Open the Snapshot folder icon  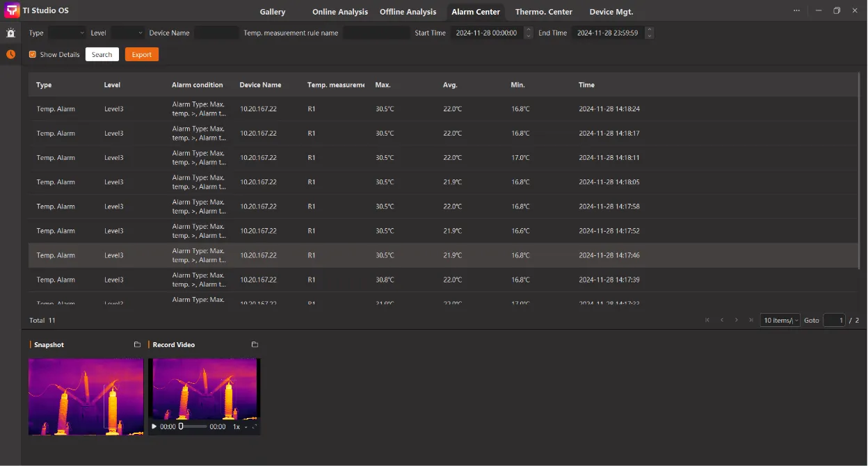137,345
